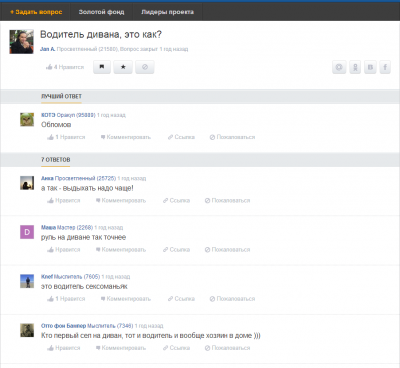Screen dimensions: 400x368
Task: Open КОТЭ Оракул user profile
Action: pyautogui.click(x=68, y=115)
